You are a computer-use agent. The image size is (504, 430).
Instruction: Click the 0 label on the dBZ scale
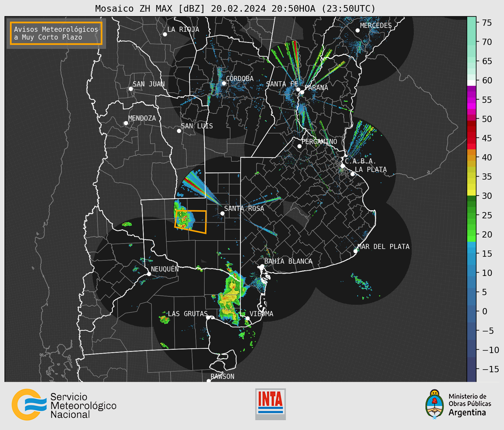tap(485, 311)
